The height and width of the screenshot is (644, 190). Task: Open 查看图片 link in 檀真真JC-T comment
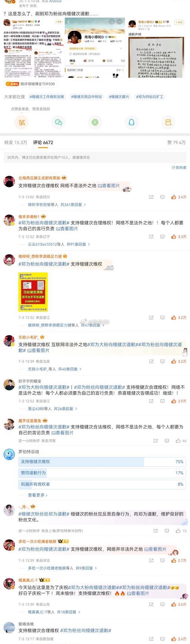[x=138, y=593]
